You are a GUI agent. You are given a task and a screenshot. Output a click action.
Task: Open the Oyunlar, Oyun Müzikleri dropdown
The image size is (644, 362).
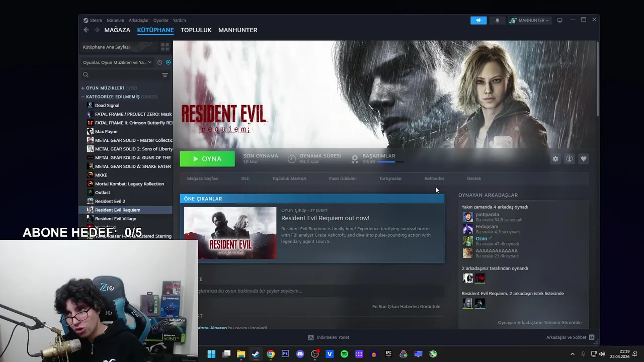point(117,62)
